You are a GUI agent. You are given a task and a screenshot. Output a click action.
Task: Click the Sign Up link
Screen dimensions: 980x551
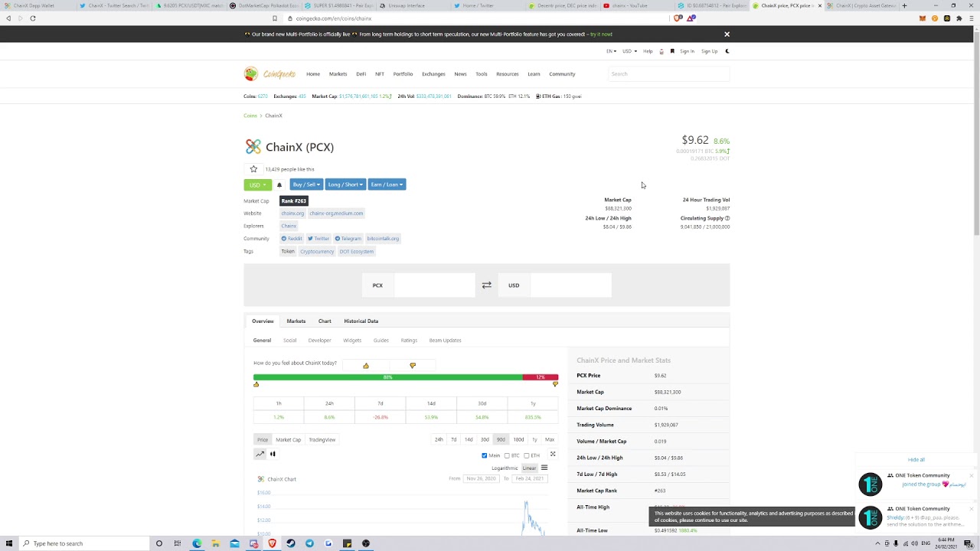[x=710, y=51]
